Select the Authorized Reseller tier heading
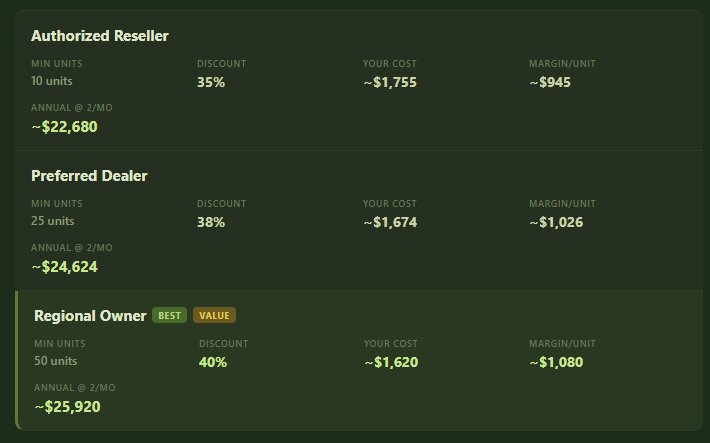 click(100, 36)
